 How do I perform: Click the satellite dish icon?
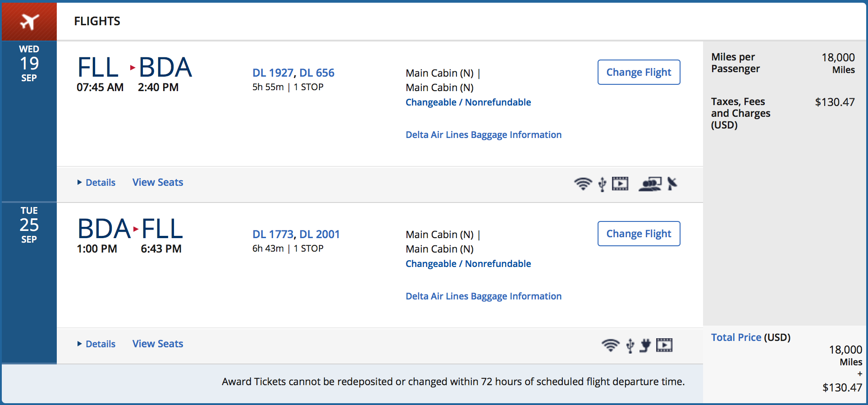click(x=672, y=184)
